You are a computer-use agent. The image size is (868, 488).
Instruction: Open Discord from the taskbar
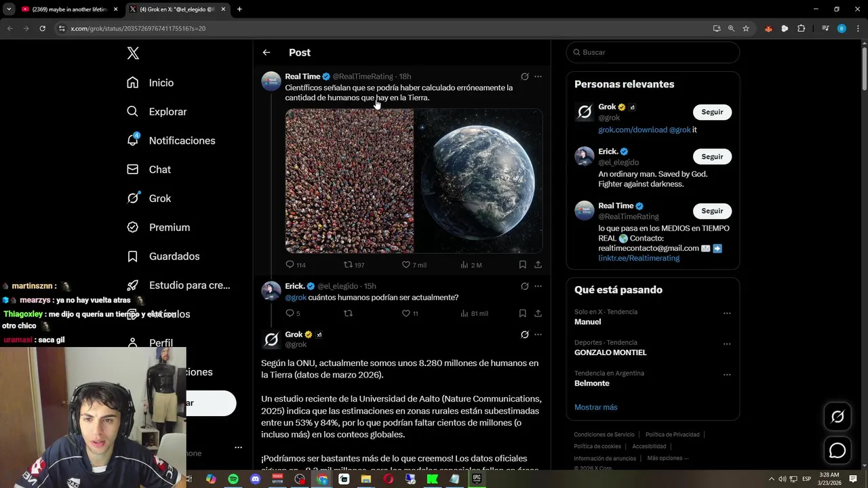tap(256, 479)
